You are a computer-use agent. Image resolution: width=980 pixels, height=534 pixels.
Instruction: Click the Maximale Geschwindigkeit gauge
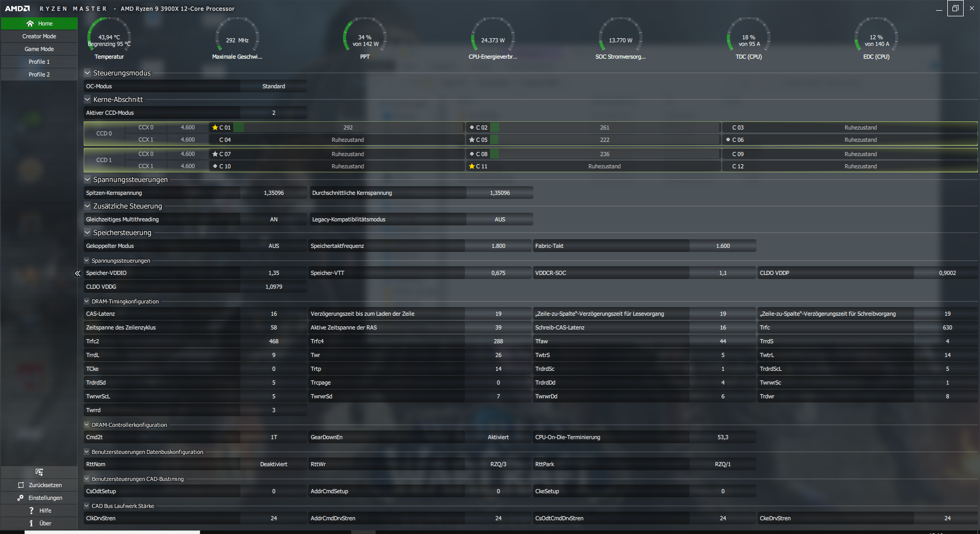click(237, 38)
